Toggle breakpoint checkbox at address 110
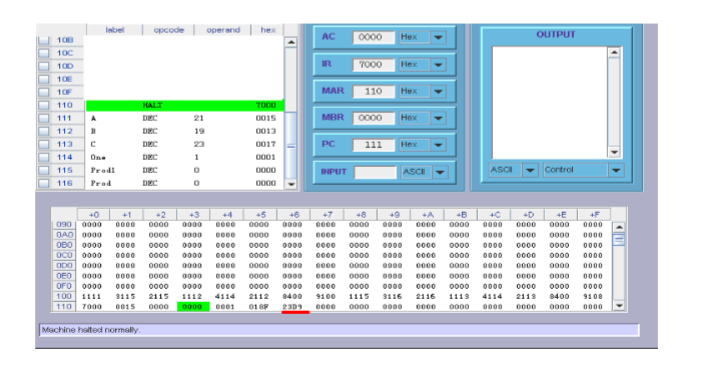The width and height of the screenshot is (712, 370). (44, 105)
